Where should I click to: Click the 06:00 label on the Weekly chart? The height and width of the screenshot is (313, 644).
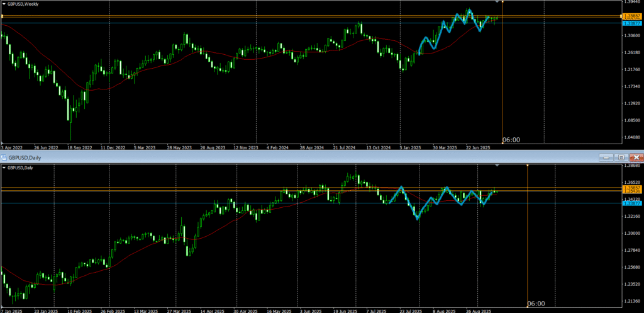(511, 140)
